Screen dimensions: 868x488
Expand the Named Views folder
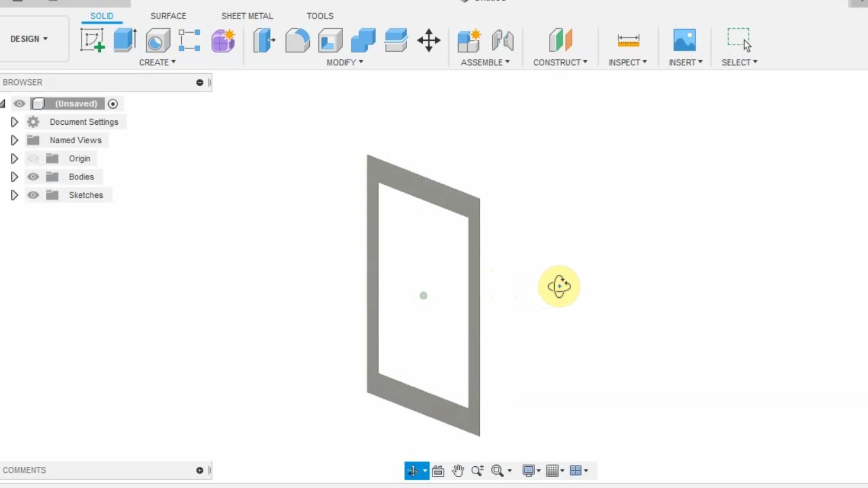14,140
